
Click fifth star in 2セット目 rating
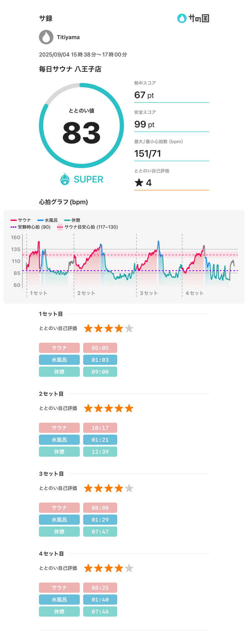[x=129, y=408]
